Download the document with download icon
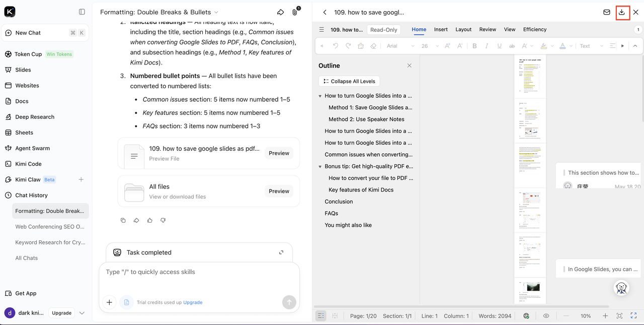Viewport: 644px width, 325px height. point(622,12)
